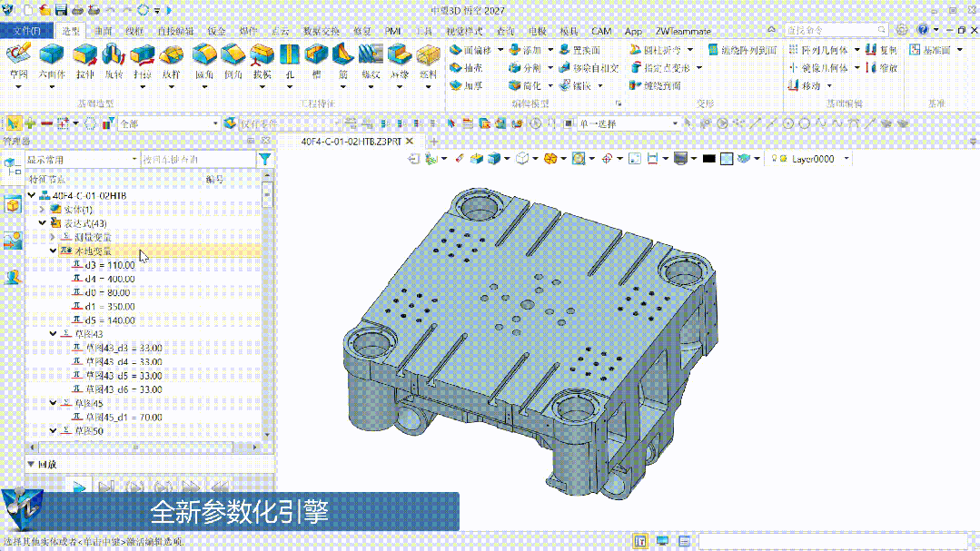
Task: Select the 旋转 (Revolve) tool
Action: coord(114,61)
